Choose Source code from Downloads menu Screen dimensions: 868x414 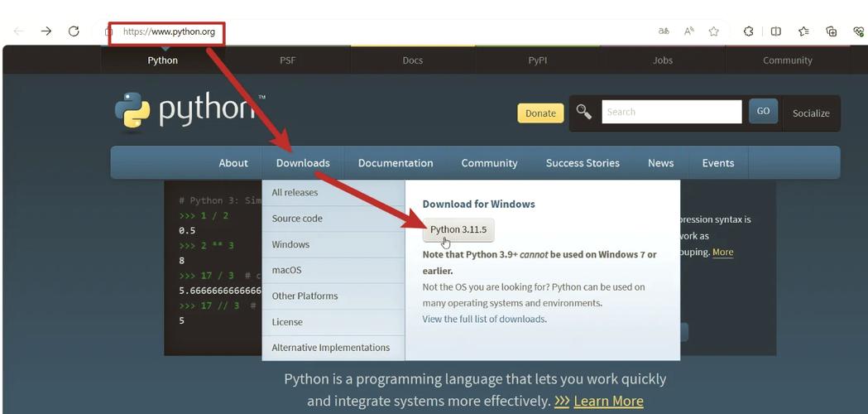pos(333,219)
